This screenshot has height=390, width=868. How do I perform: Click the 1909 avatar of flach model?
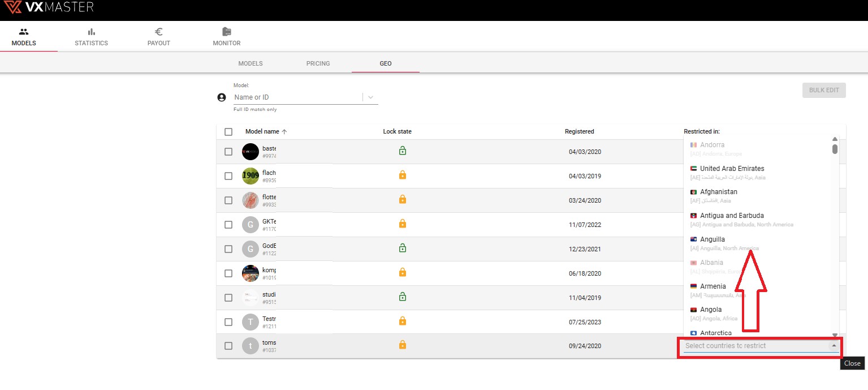pyautogui.click(x=251, y=176)
